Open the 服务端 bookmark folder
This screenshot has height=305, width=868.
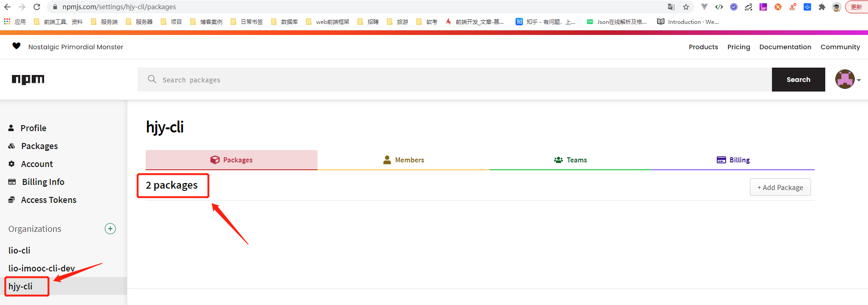click(104, 22)
